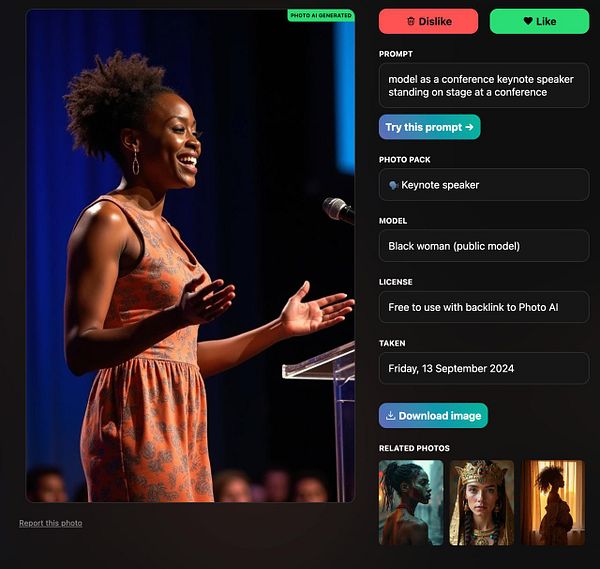Image resolution: width=600 pixels, height=569 pixels.
Task: Click the arrow in Try this prompt
Action: tap(470, 127)
